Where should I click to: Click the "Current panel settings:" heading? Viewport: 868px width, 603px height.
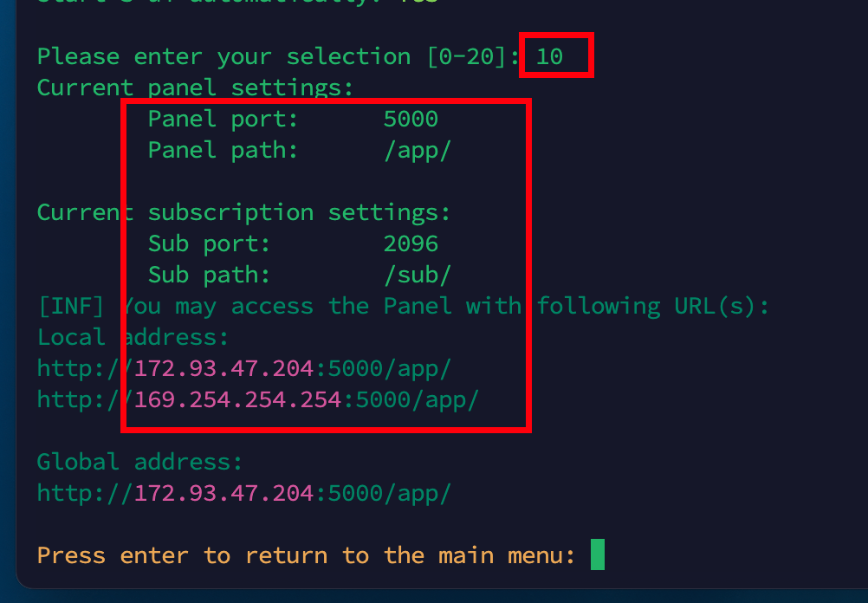pyautogui.click(x=195, y=88)
